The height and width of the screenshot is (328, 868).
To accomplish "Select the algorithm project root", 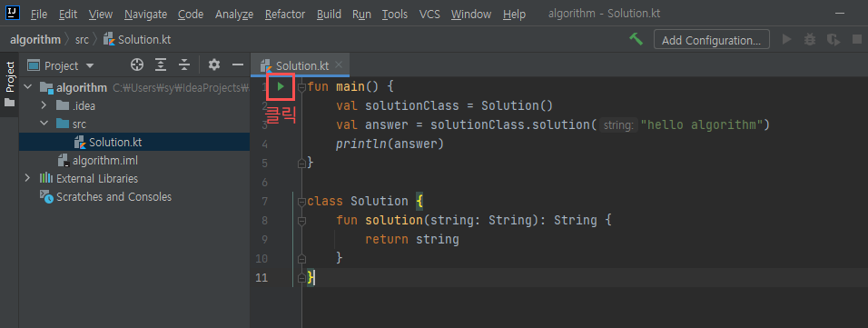I will 134,87.
